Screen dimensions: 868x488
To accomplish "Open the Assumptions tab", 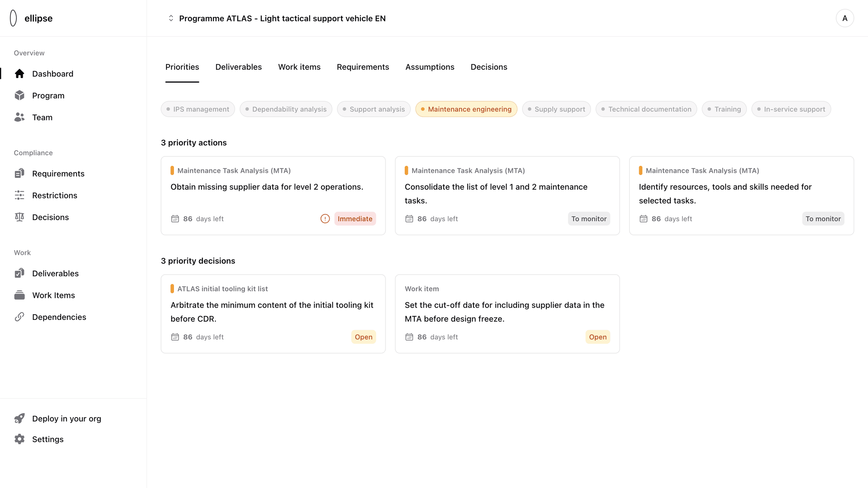I will (x=430, y=67).
